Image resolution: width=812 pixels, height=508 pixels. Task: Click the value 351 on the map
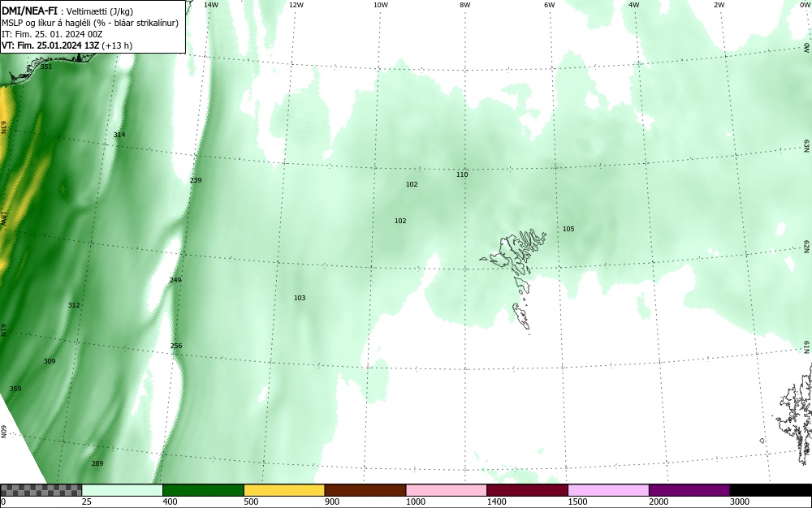click(x=46, y=67)
